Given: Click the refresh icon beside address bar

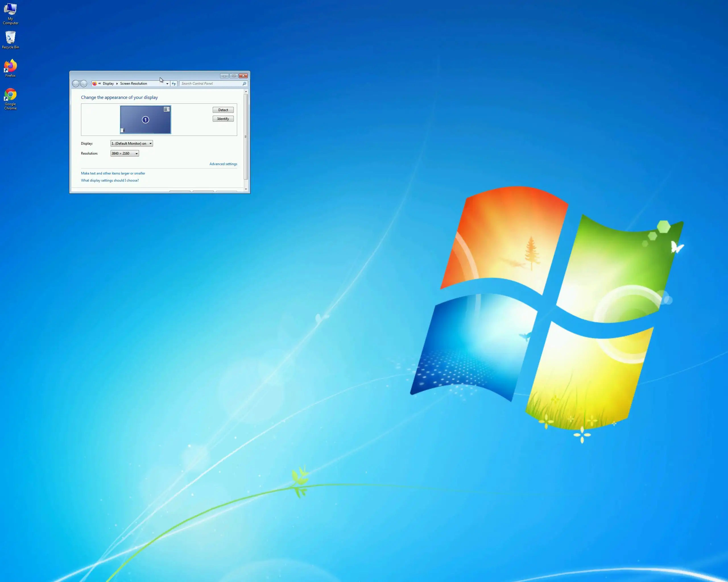Looking at the screenshot, I should point(173,84).
